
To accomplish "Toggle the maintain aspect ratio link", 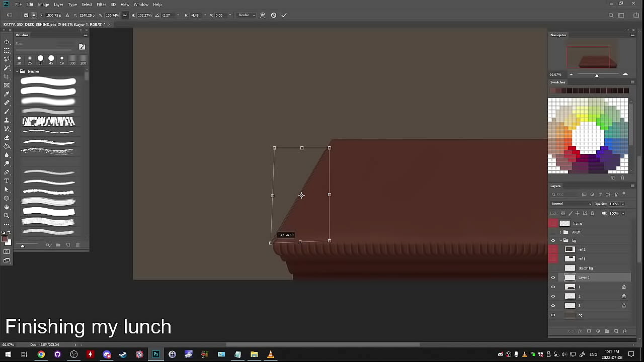I will [125, 15].
